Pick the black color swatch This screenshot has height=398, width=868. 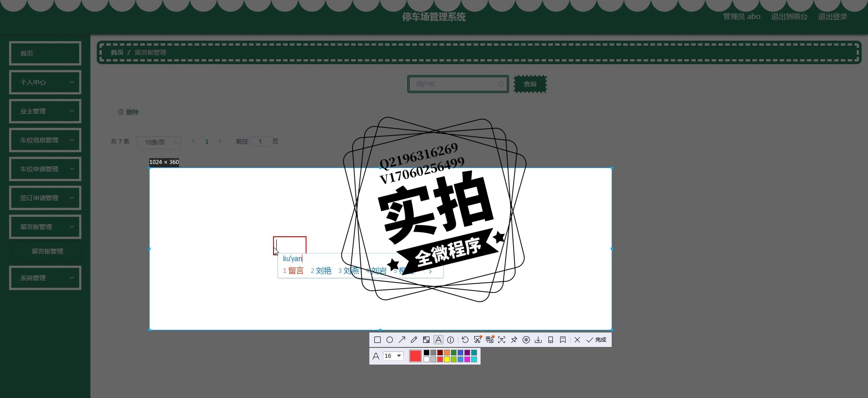(x=427, y=353)
